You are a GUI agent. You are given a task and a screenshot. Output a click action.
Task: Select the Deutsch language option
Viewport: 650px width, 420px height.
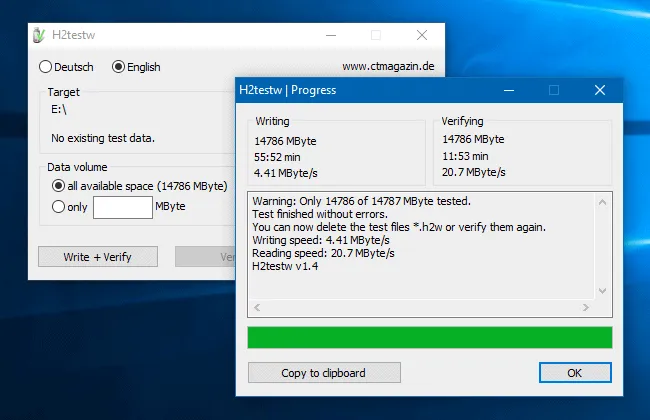tap(45, 67)
